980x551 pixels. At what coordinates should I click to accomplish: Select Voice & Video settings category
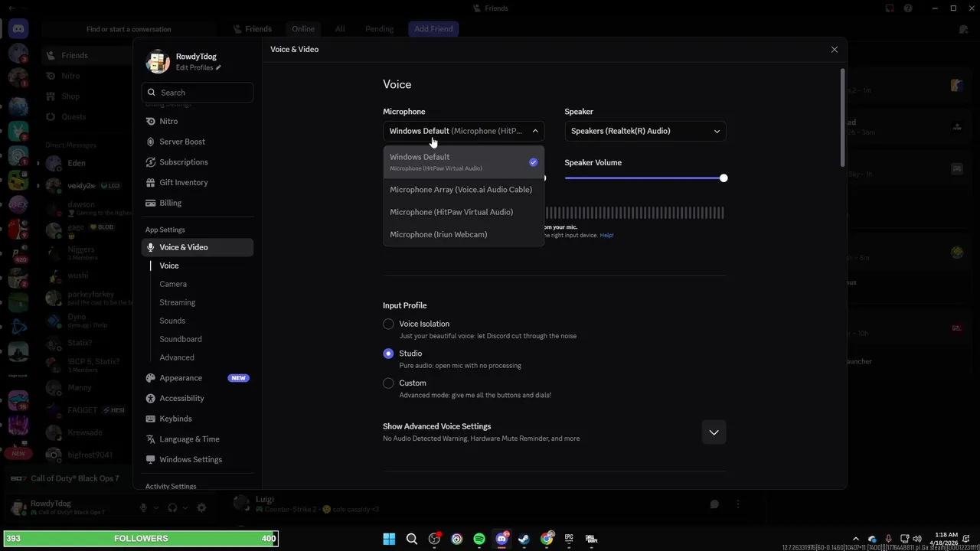coord(197,247)
